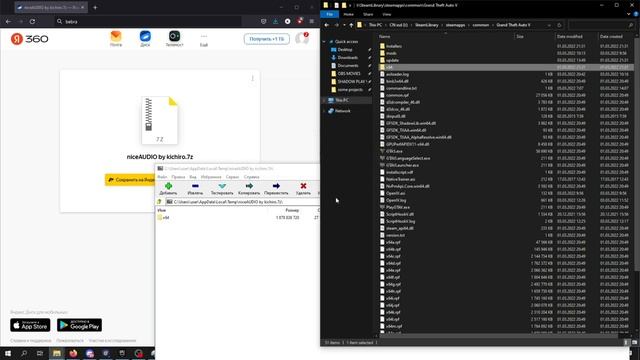The image size is (640, 360).
Task: Click the Move arrow icon in 7-Zip
Action: click(276, 186)
